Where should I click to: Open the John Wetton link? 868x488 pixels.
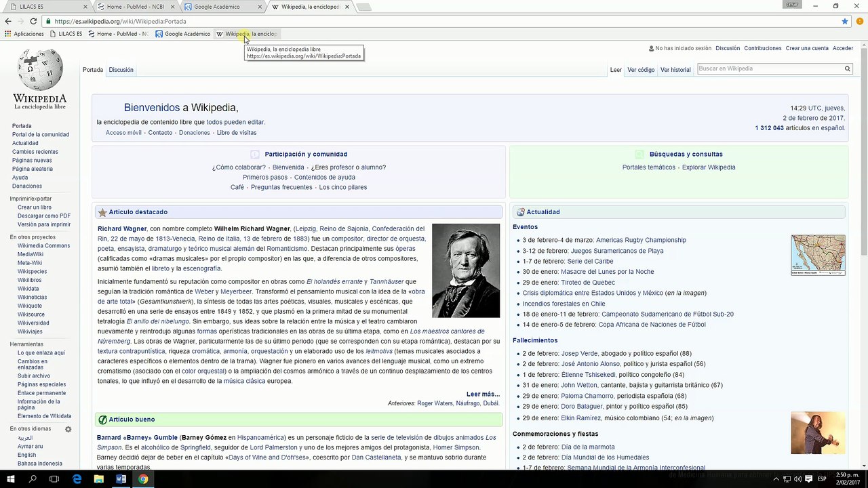pos(578,385)
